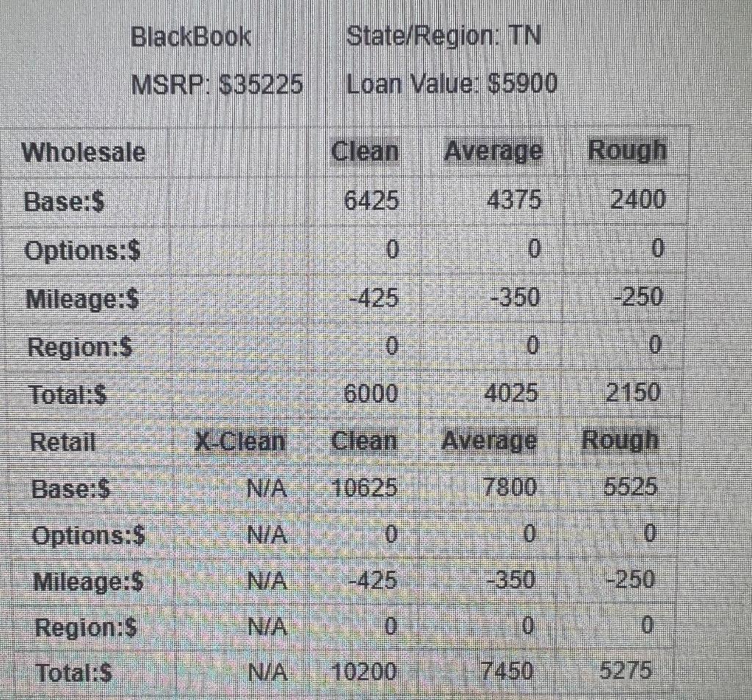Click wholesale clean base value 6425
The width and height of the screenshot is (752, 700).
(x=372, y=200)
